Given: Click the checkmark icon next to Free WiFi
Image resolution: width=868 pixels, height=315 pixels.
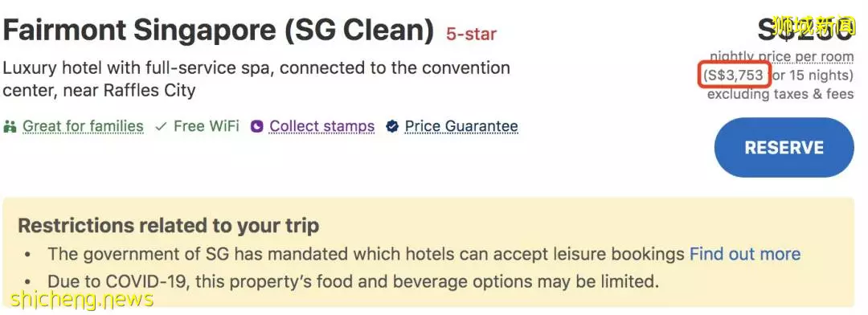Looking at the screenshot, I should coord(161,127).
